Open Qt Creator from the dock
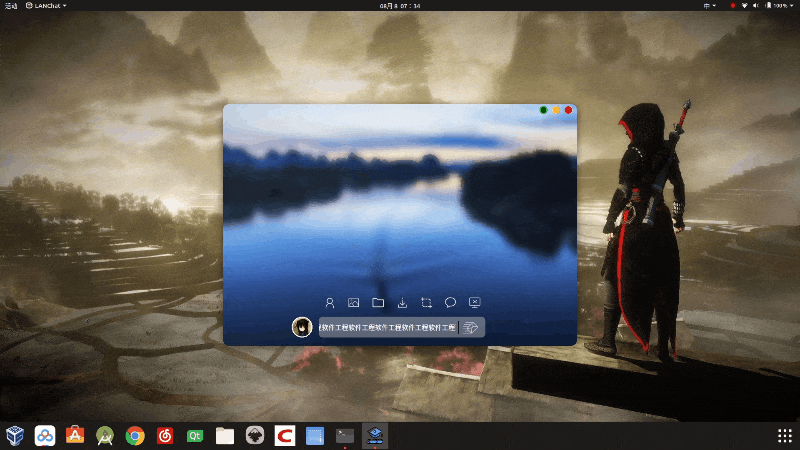 [195, 436]
